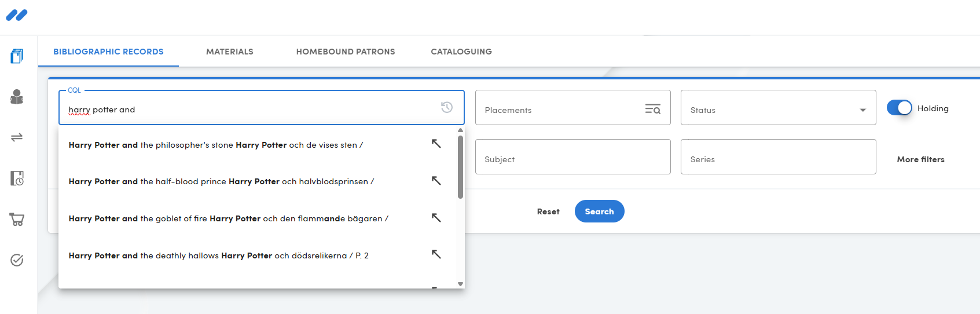The height and width of the screenshot is (314, 980).
Task: Click the Reset button
Action: pyautogui.click(x=548, y=211)
